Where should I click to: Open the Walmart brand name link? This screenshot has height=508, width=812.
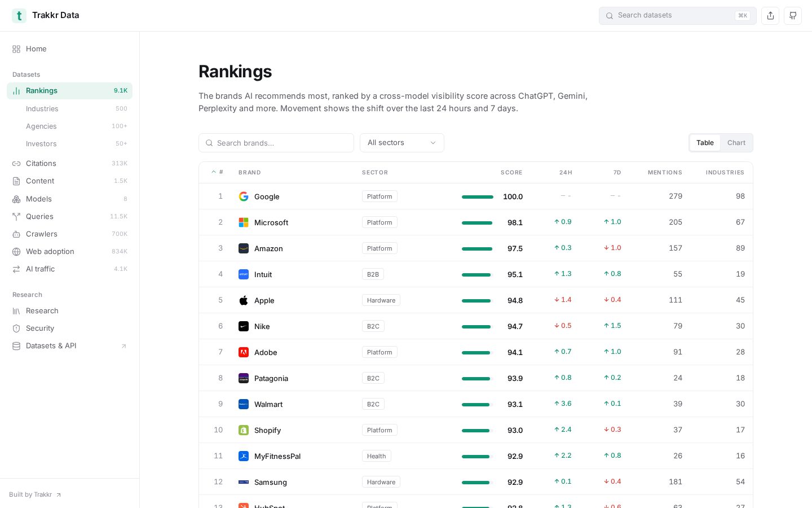point(268,404)
